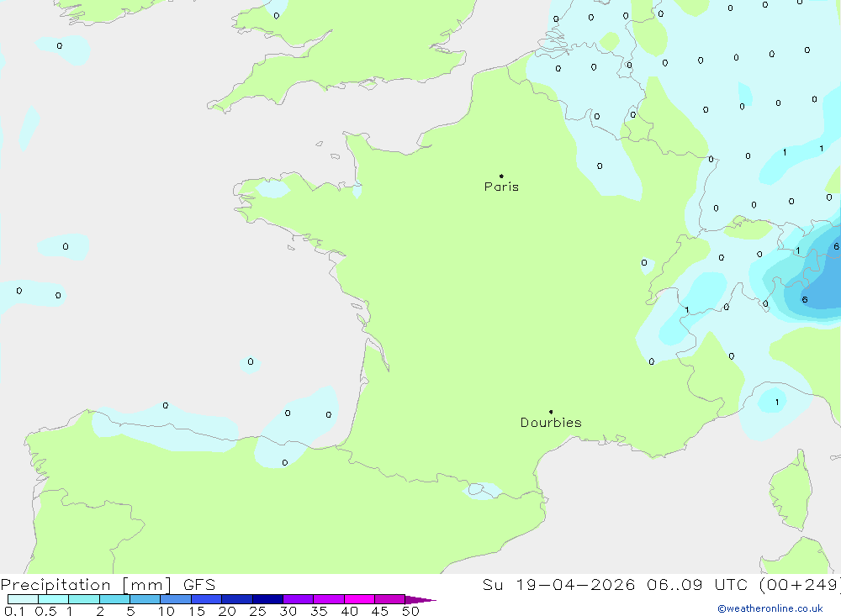Select the 10–15 mm legend color swatch

(176, 599)
